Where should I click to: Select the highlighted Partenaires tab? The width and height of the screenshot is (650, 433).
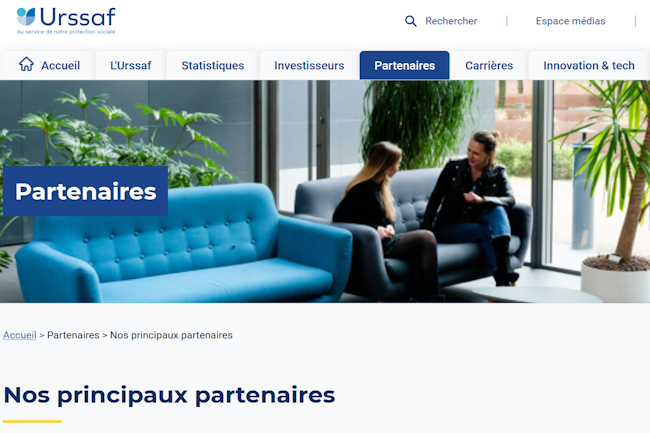click(405, 65)
